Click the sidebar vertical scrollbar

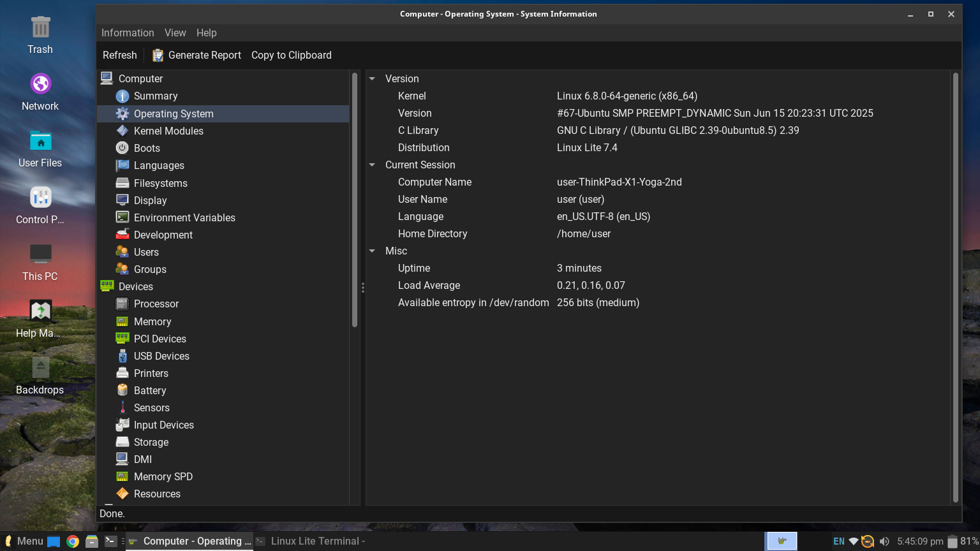(x=355, y=200)
